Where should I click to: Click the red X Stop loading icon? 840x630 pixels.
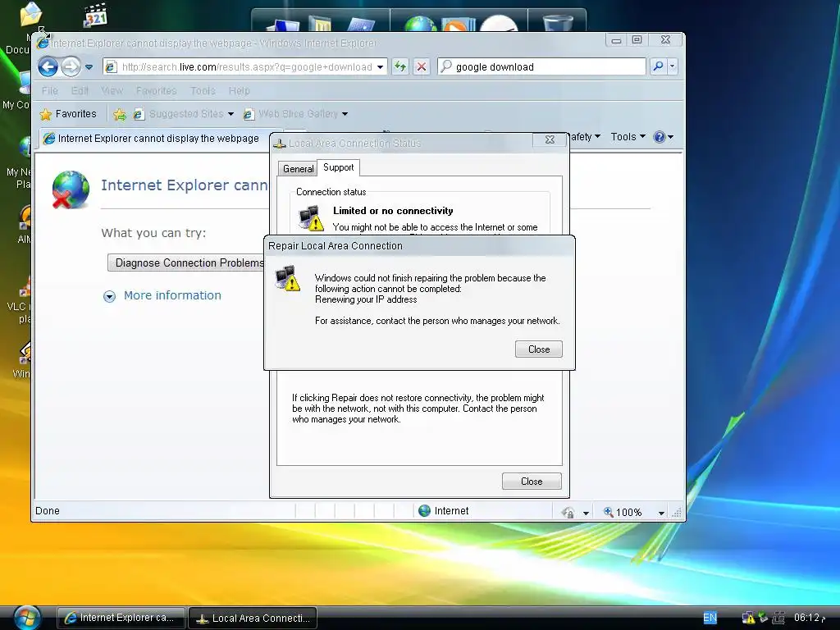tap(422, 67)
